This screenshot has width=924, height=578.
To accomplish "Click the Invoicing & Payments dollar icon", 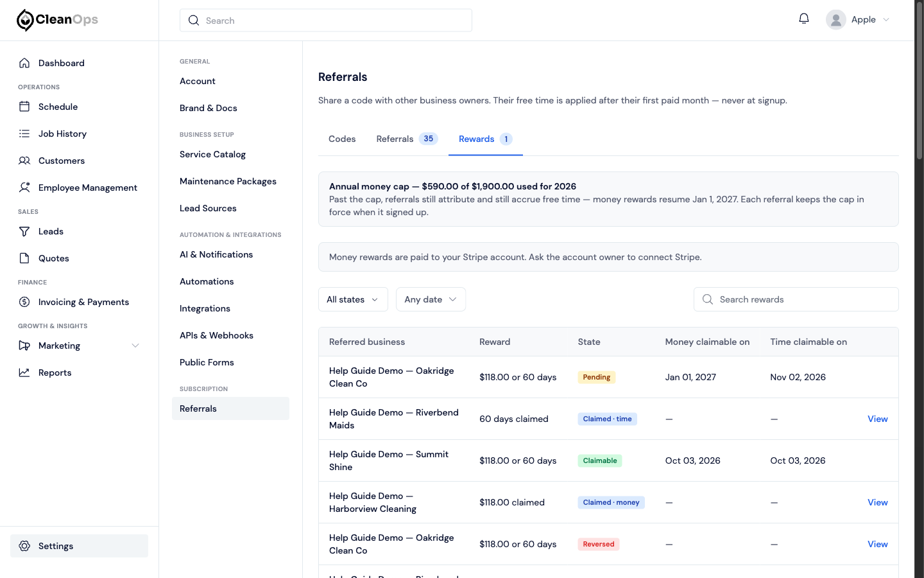I will [24, 302].
